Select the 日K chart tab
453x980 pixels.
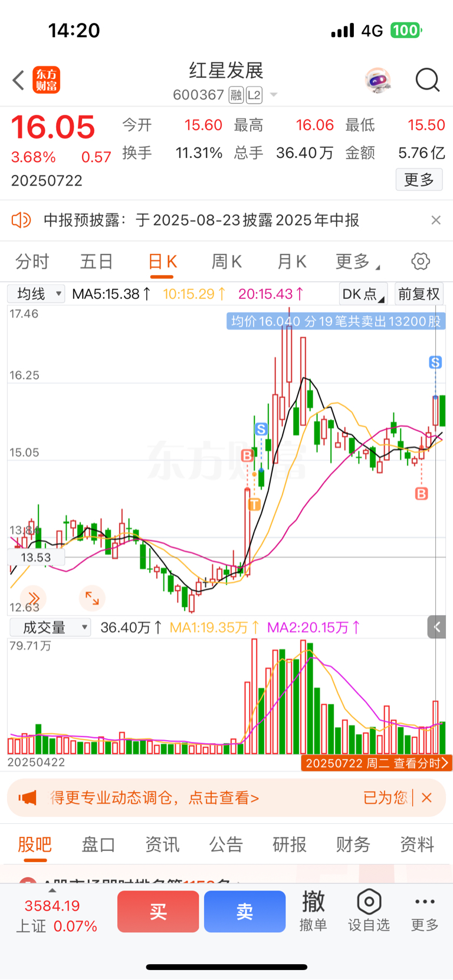pos(162,262)
